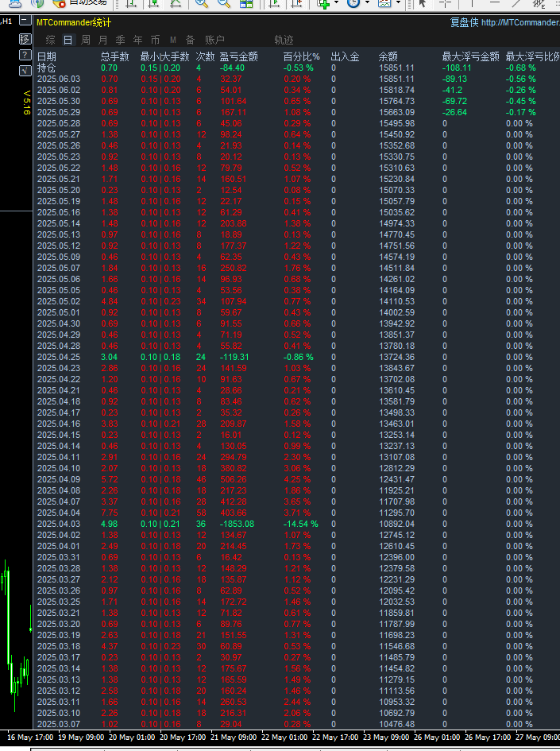Screen dimensions: 560x751
Task: Click the 盈亏金额 column header
Action: [239, 56]
